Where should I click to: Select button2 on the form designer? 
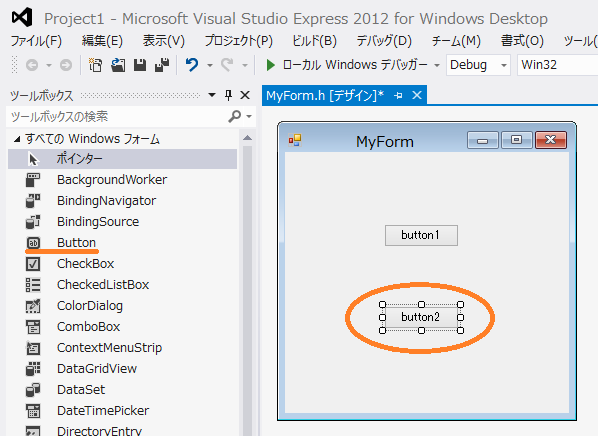[x=421, y=317]
